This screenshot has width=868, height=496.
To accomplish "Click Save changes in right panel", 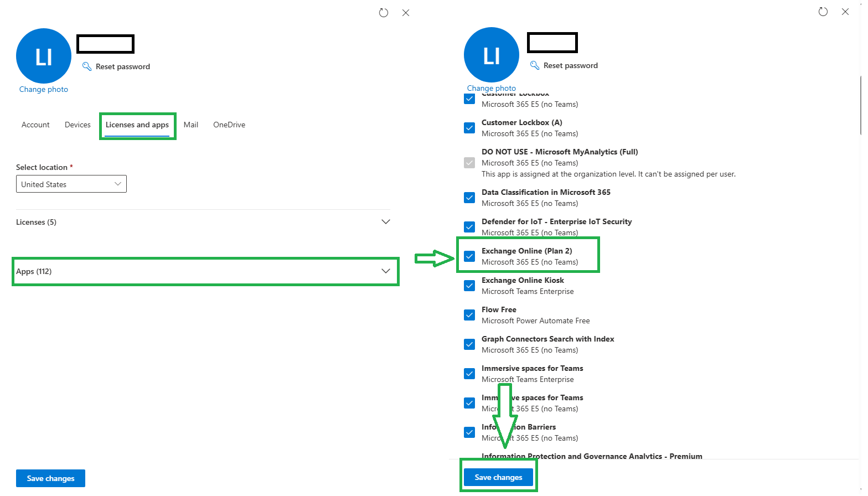I will click(498, 477).
